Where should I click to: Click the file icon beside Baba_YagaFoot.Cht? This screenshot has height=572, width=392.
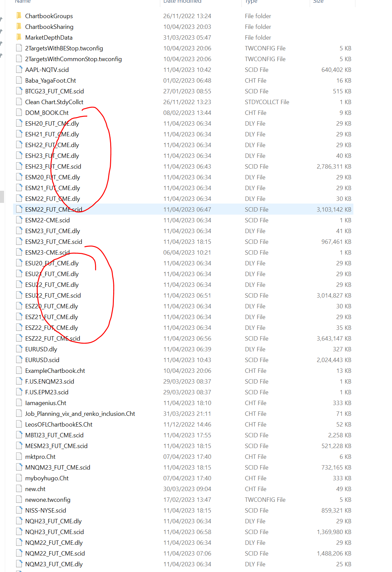19,80
